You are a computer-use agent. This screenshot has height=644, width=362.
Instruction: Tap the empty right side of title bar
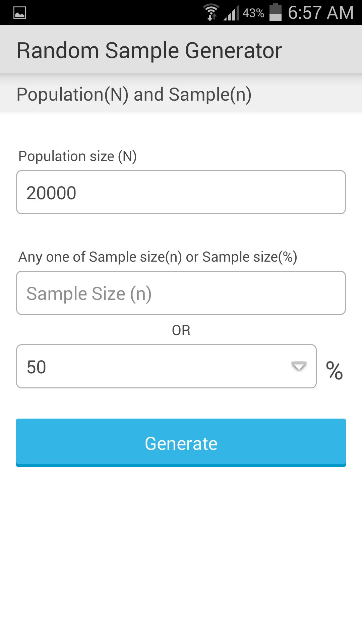pos(322,50)
